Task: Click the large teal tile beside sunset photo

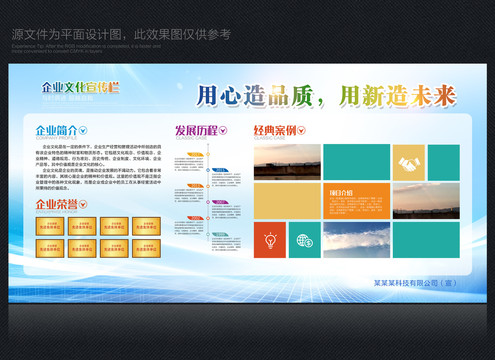Action: pos(357,162)
